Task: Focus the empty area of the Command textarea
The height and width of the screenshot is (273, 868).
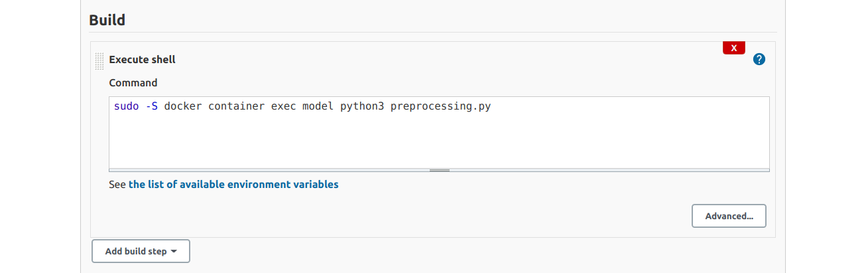Action: (439, 141)
